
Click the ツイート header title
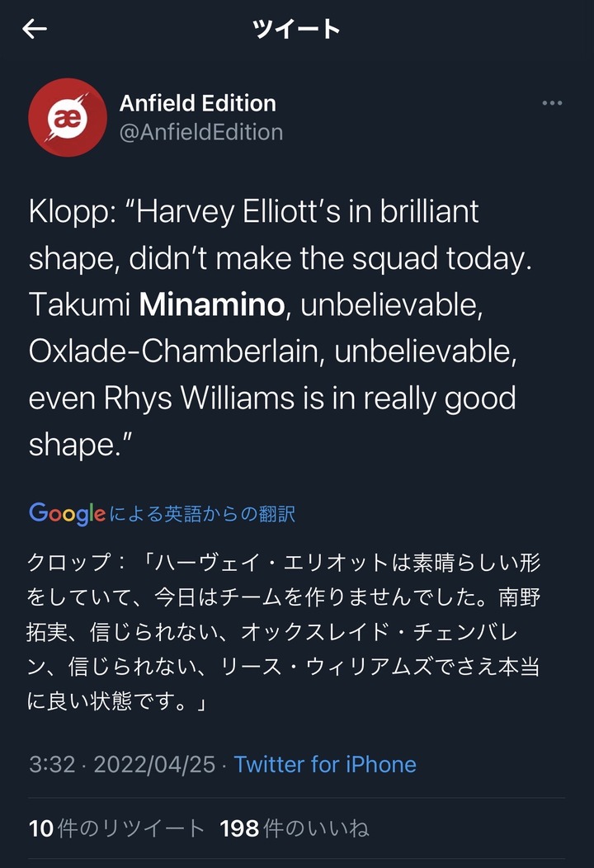[296, 30]
